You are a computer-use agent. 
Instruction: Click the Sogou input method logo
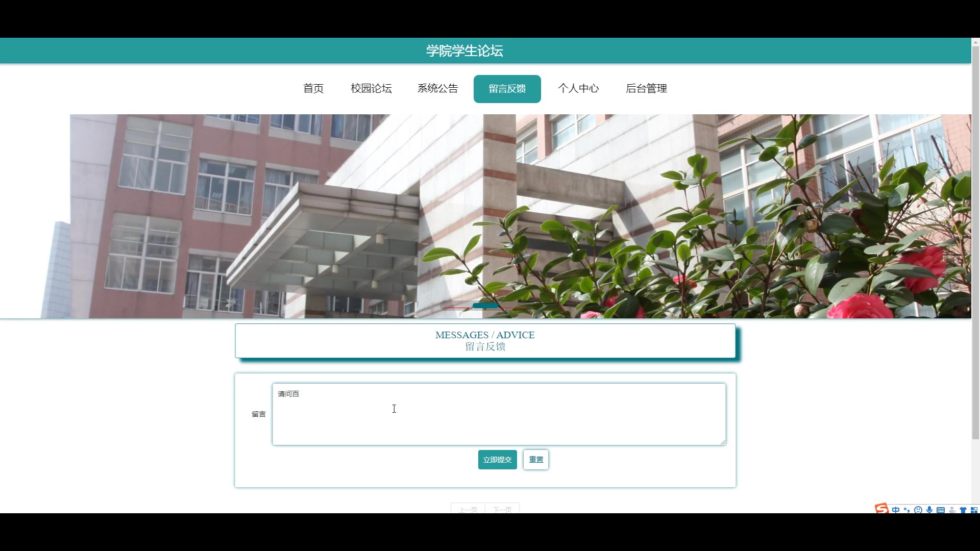tap(881, 508)
